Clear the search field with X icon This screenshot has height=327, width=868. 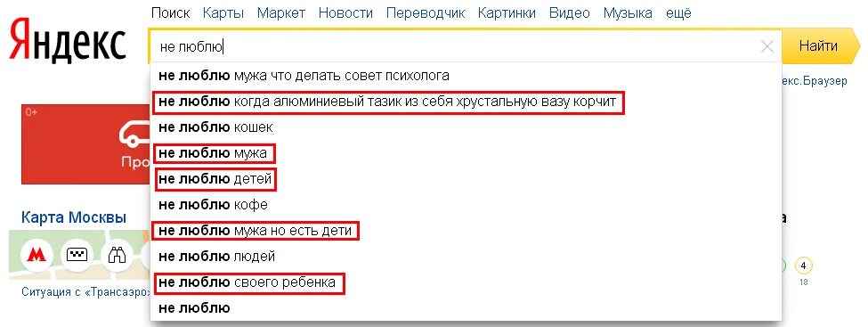pos(767,47)
